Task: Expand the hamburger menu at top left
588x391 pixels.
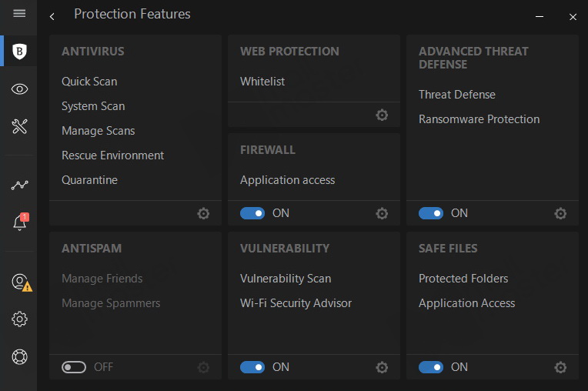Action: click(x=20, y=14)
